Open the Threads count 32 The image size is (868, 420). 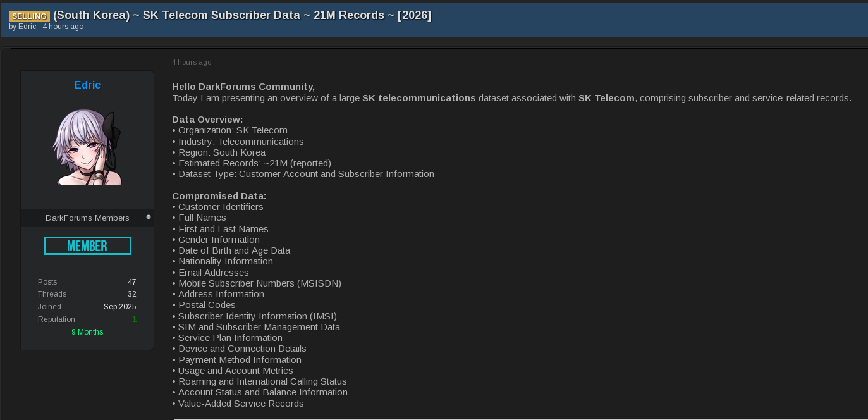[132, 294]
